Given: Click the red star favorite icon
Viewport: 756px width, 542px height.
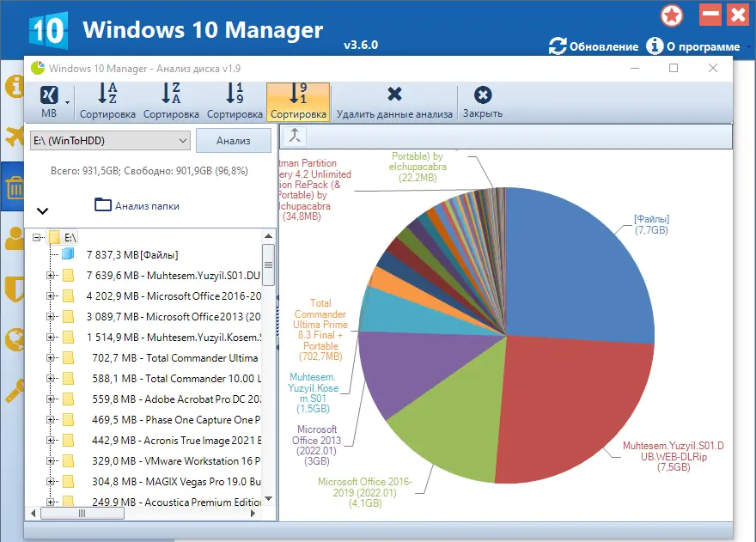Looking at the screenshot, I should pos(672,15).
